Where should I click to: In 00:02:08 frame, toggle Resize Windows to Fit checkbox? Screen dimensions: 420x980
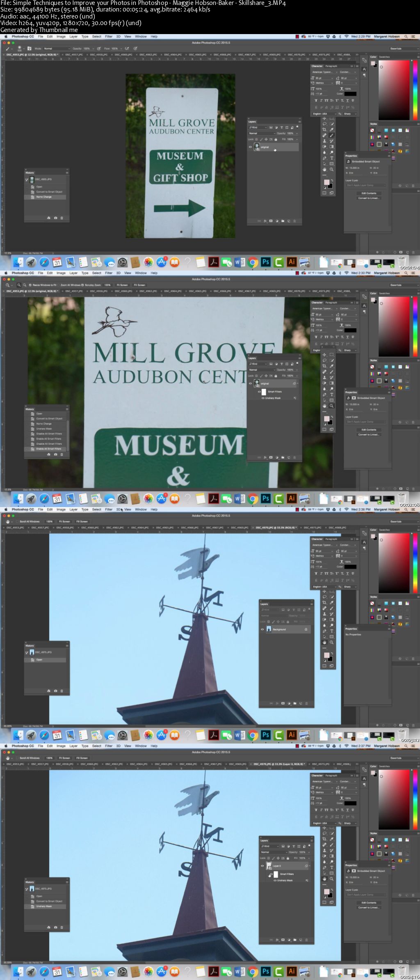(x=30, y=285)
